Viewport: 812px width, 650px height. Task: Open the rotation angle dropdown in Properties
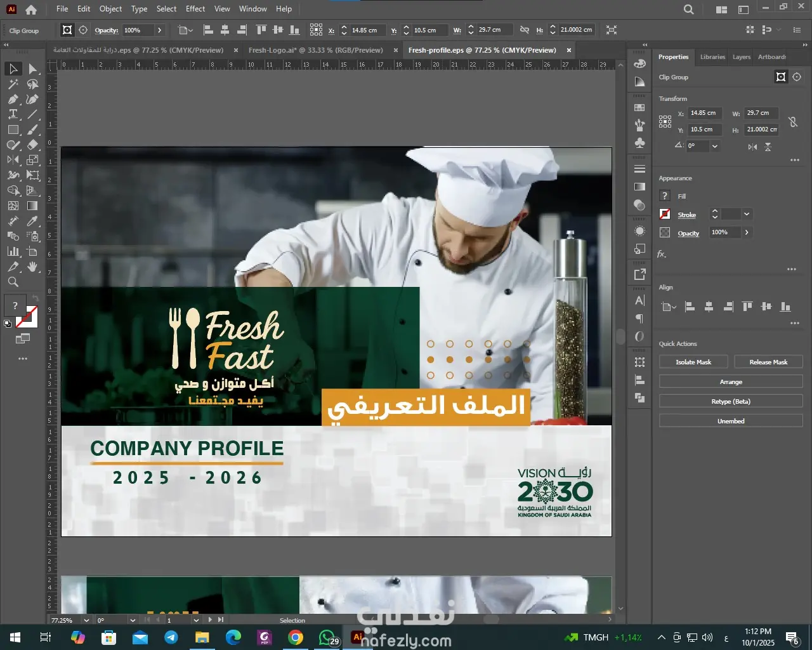click(x=715, y=146)
